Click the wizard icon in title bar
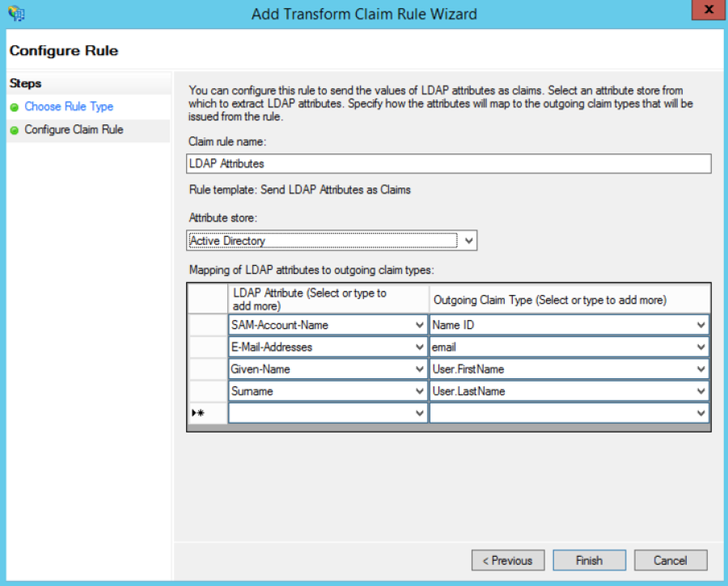The width and height of the screenshot is (728, 586). [15, 14]
